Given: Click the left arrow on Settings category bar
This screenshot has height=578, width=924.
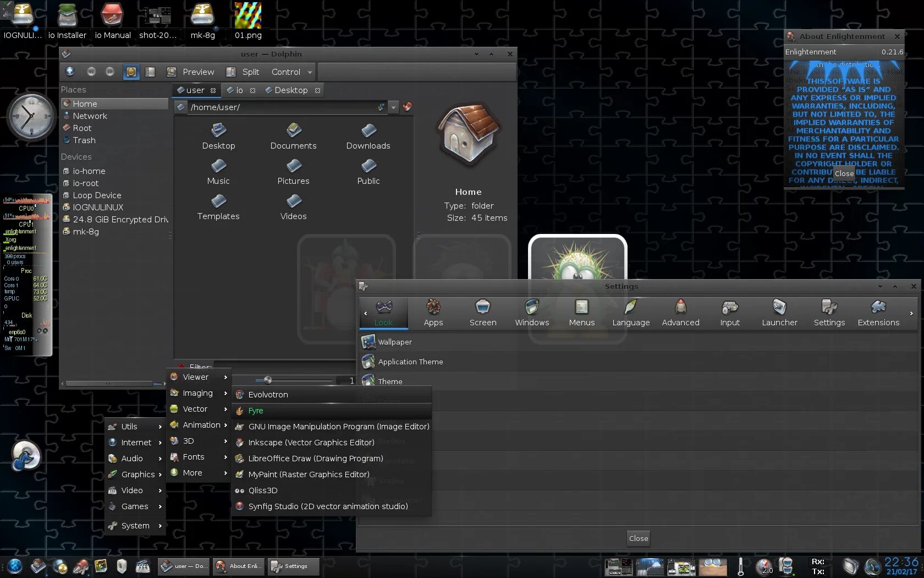Looking at the screenshot, I should tap(365, 313).
